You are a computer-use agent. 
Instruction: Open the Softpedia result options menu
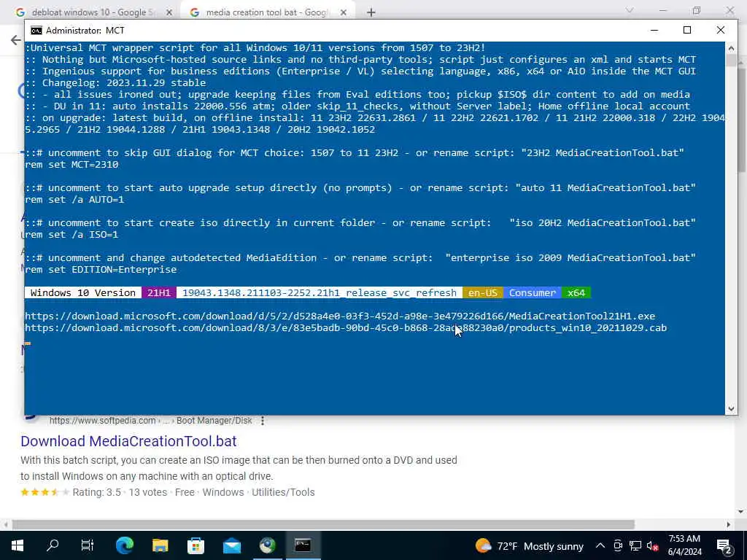[262, 421]
